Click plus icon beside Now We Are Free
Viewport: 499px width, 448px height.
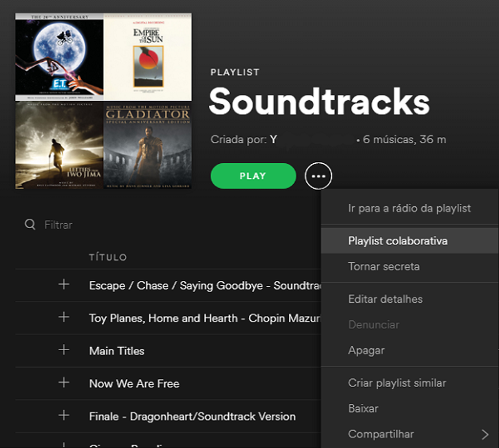[64, 383]
